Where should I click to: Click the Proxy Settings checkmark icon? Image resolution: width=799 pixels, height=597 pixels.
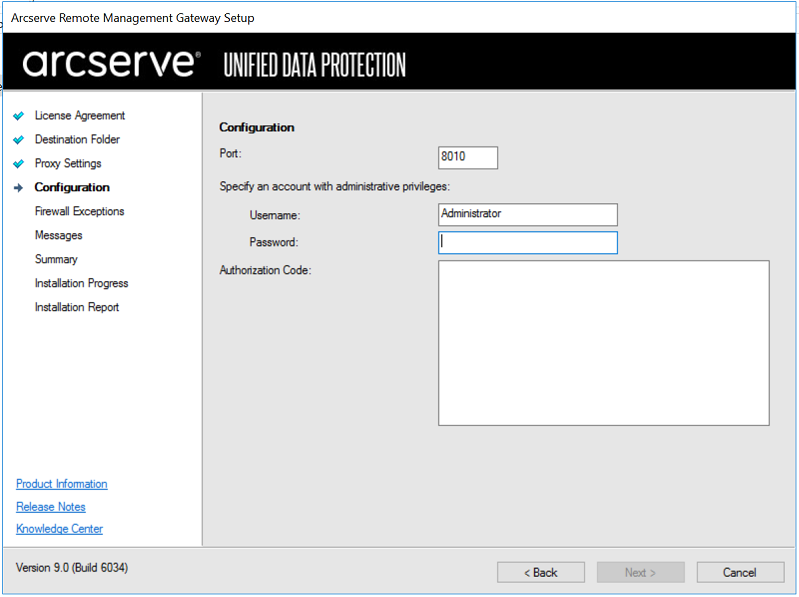[18, 164]
